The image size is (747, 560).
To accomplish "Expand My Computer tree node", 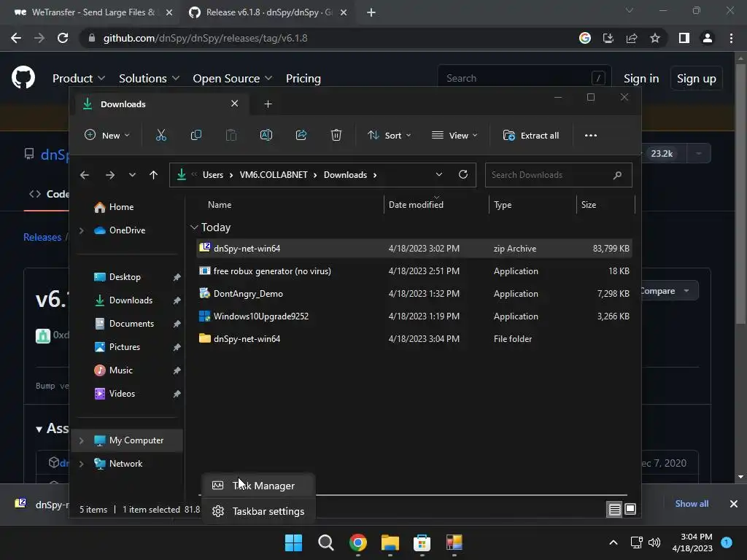I will pos(82,440).
